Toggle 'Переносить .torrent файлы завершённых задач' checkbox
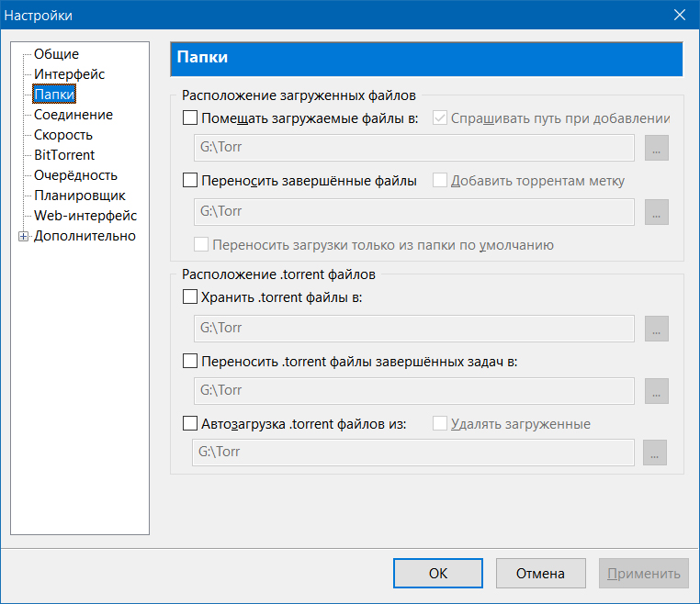 190,361
